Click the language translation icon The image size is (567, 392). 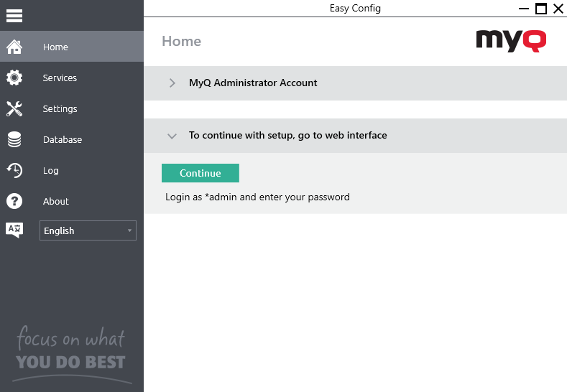[14, 230]
